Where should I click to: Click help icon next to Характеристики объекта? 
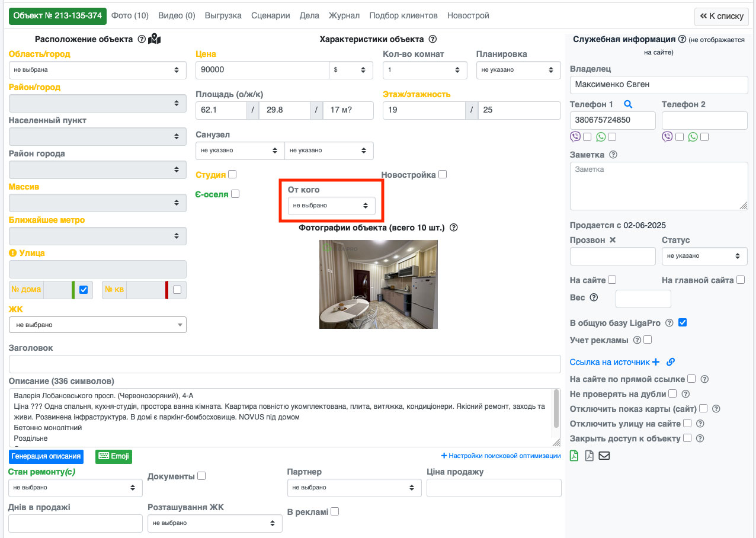point(433,39)
